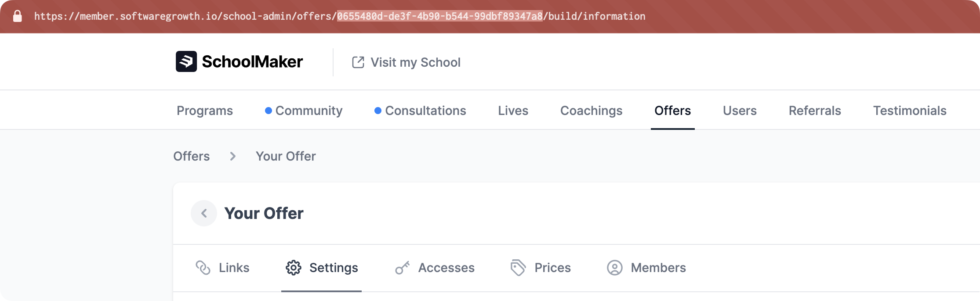Go to the Consultations tab
Image resolution: width=980 pixels, height=301 pixels.
pyautogui.click(x=425, y=111)
